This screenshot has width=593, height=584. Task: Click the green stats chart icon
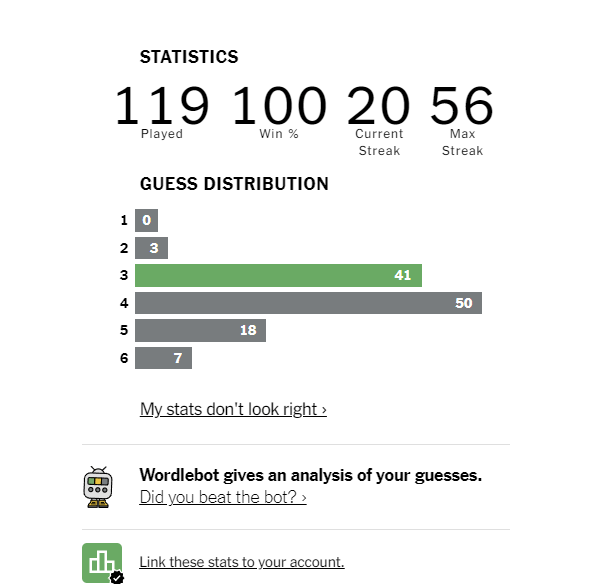point(102,563)
